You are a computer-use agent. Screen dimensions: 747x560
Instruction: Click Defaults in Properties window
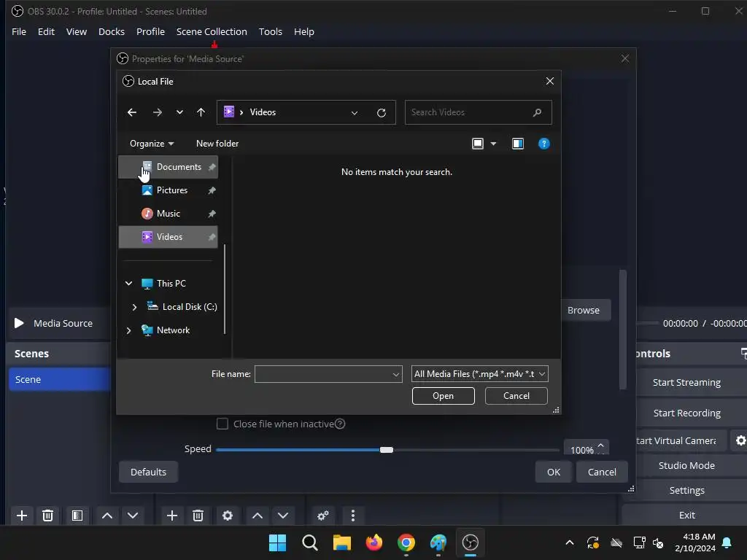148,472
